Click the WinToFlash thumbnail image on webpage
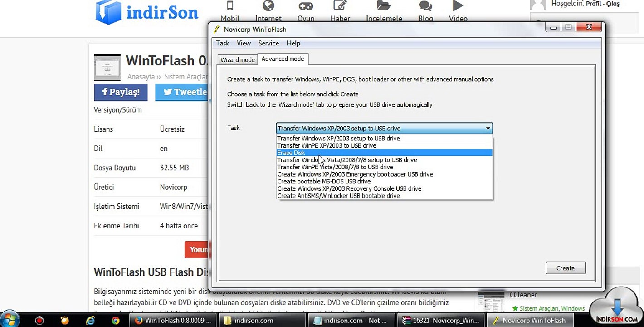Image resolution: width=644 pixels, height=327 pixels. [x=107, y=68]
